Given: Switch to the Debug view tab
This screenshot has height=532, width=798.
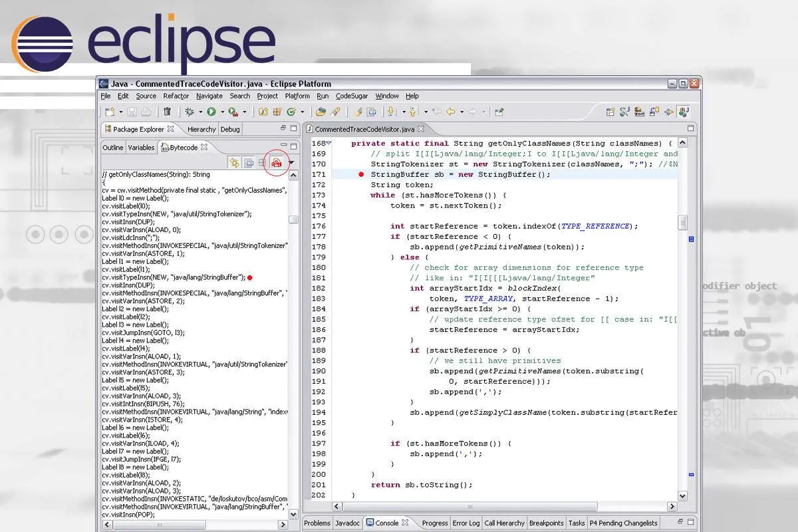Looking at the screenshot, I should point(230,129).
